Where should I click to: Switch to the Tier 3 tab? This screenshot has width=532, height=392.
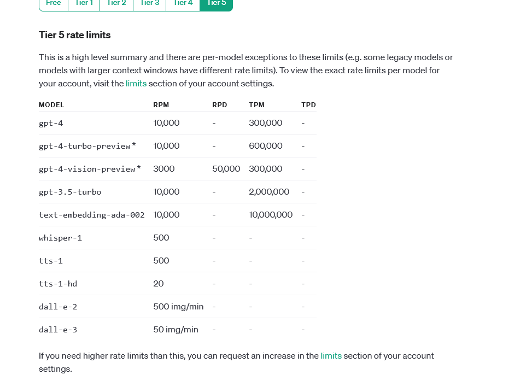pyautogui.click(x=149, y=3)
